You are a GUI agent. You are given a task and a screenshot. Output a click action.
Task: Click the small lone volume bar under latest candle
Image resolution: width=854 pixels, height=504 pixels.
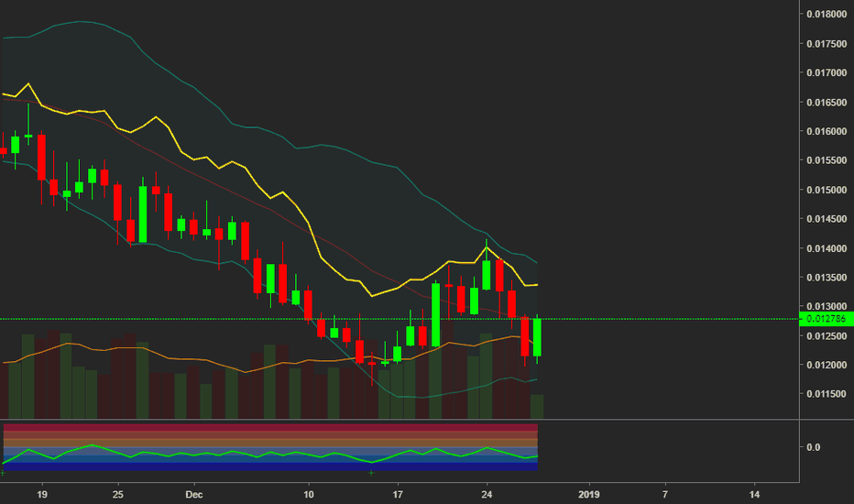click(537, 407)
